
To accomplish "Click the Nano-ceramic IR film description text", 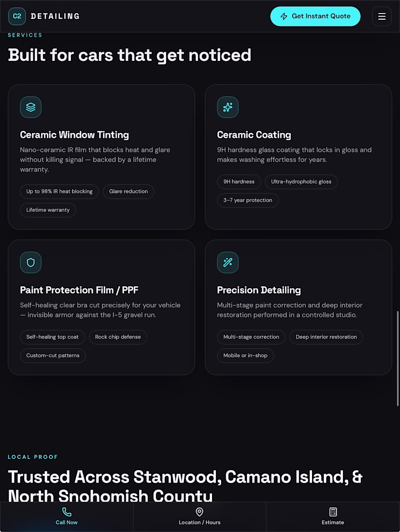I will (95, 160).
